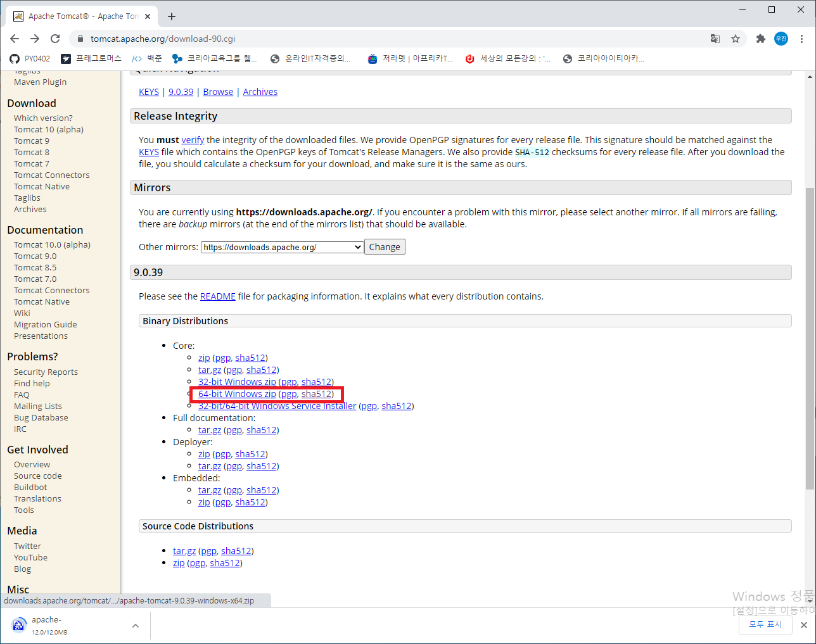Open the Twitter link under Media
The width and height of the screenshot is (816, 644).
coord(27,546)
